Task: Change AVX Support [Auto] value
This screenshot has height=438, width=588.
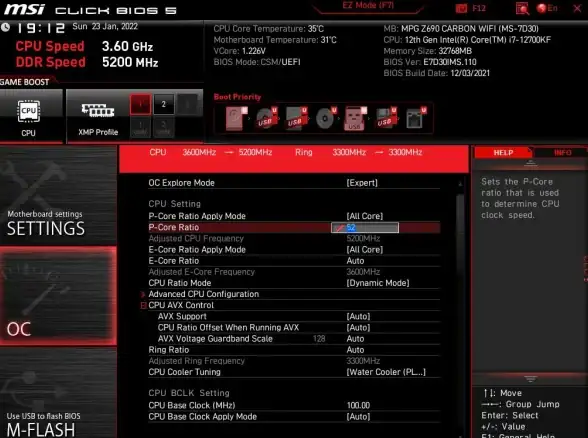Action: [358, 316]
